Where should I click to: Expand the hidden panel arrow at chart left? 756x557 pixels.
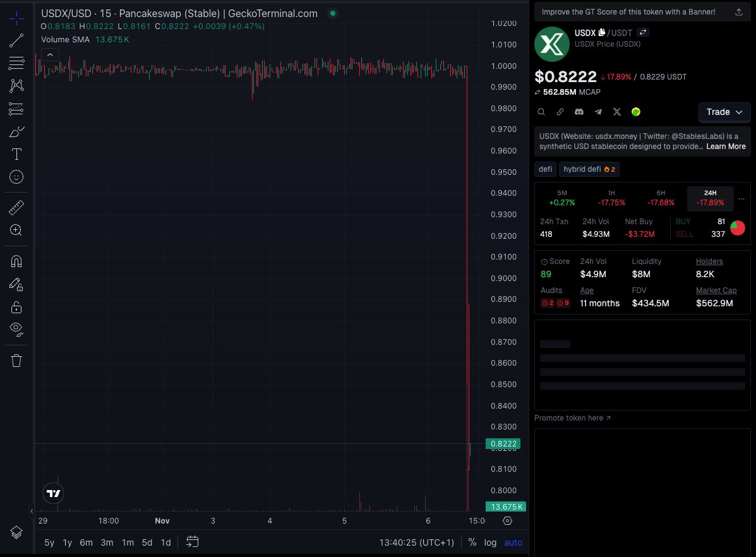pyautogui.click(x=32, y=511)
